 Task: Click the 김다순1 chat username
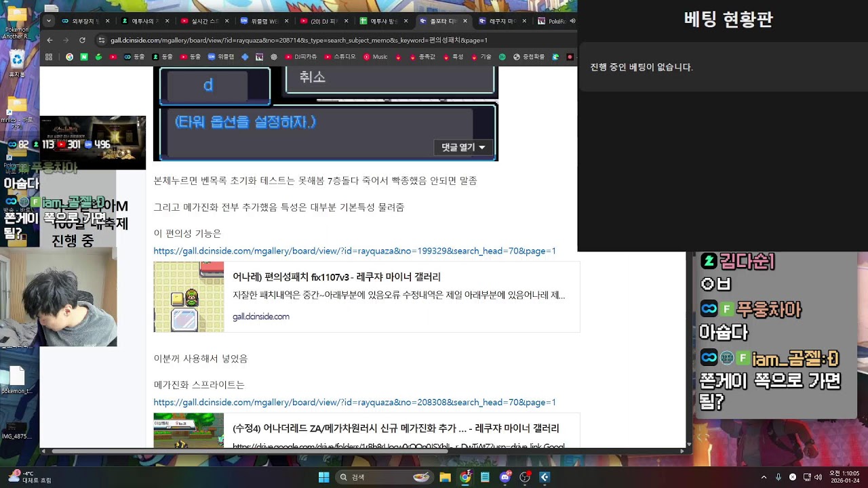[747, 261]
